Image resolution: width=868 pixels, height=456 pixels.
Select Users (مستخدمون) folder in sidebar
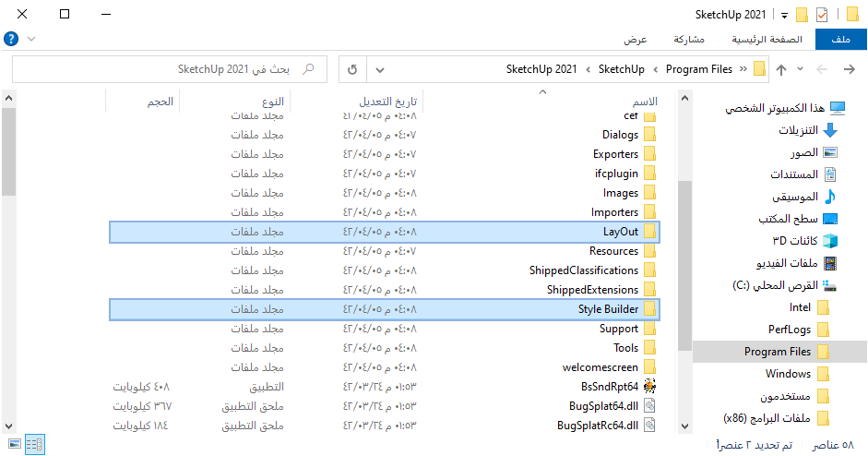(x=794, y=396)
